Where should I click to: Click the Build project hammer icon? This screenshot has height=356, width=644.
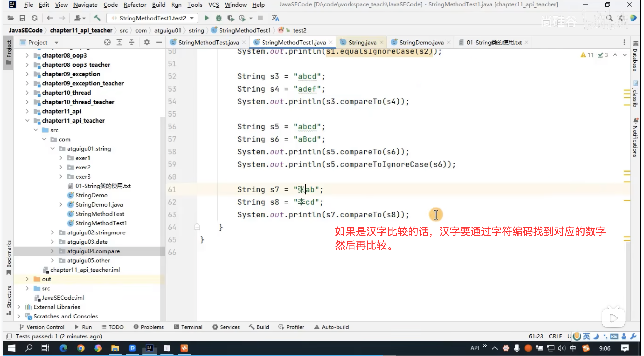coord(97,18)
